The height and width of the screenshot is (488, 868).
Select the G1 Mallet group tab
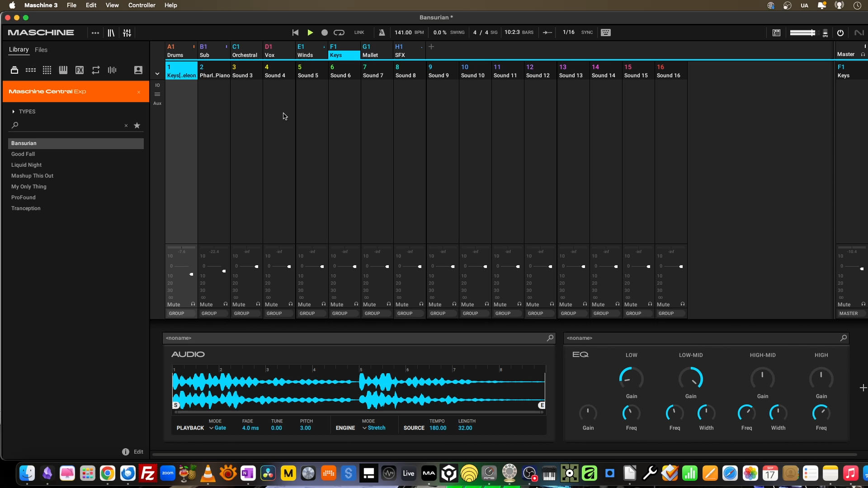click(377, 51)
